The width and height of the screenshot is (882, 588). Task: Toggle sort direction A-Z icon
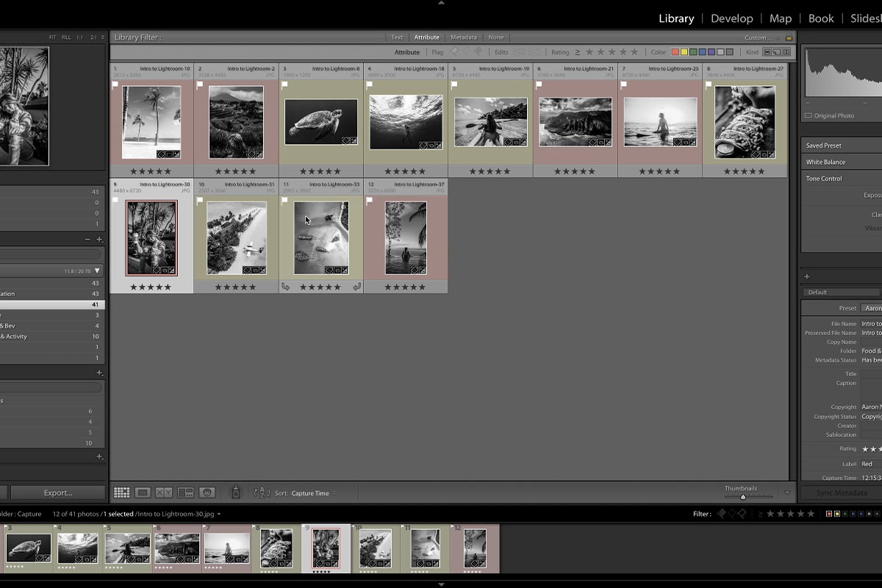tap(262, 493)
